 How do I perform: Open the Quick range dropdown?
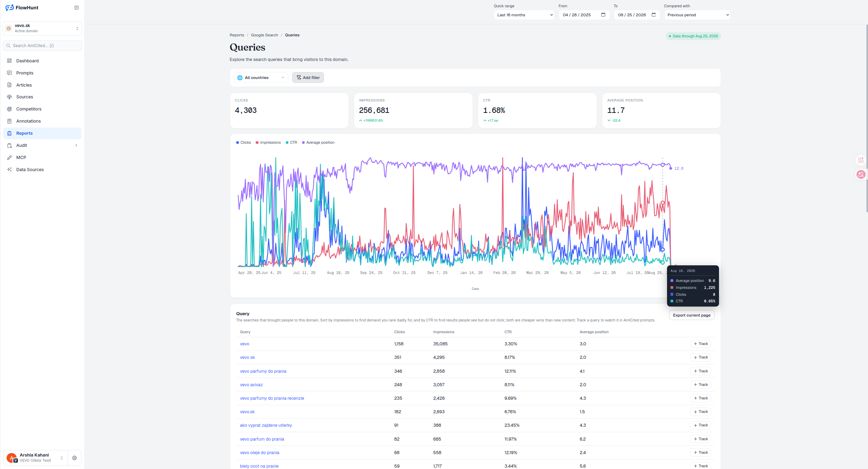pyautogui.click(x=524, y=15)
